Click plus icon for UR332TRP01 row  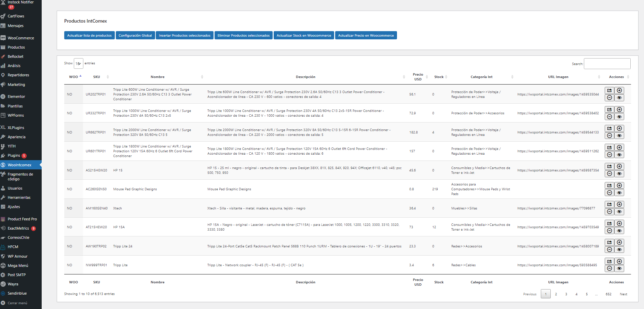click(x=619, y=110)
